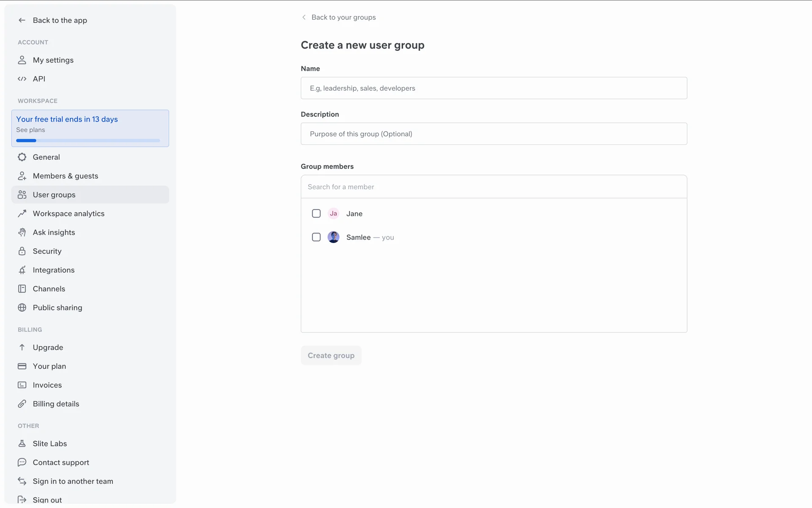Click the Search for a member field
Image resolution: width=812 pixels, height=508 pixels.
pos(494,187)
